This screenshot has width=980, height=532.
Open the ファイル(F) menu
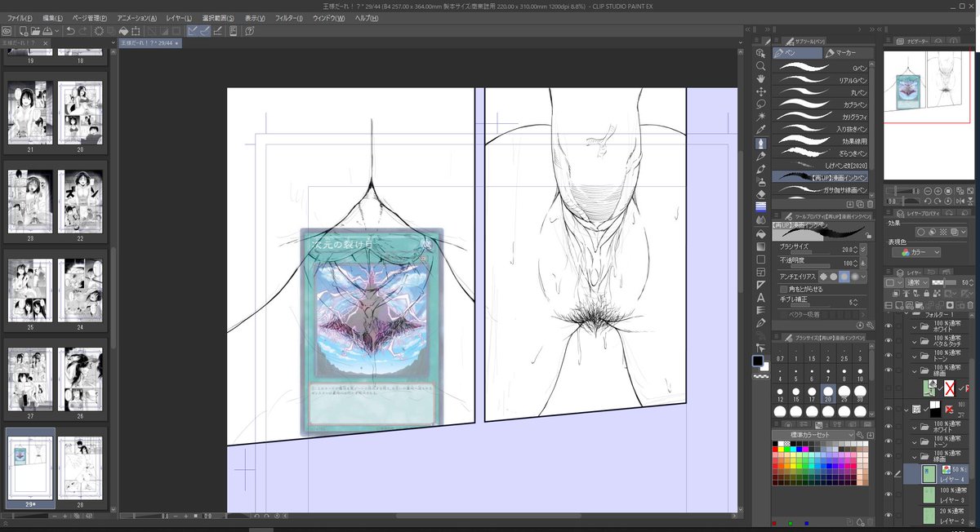[x=20, y=18]
